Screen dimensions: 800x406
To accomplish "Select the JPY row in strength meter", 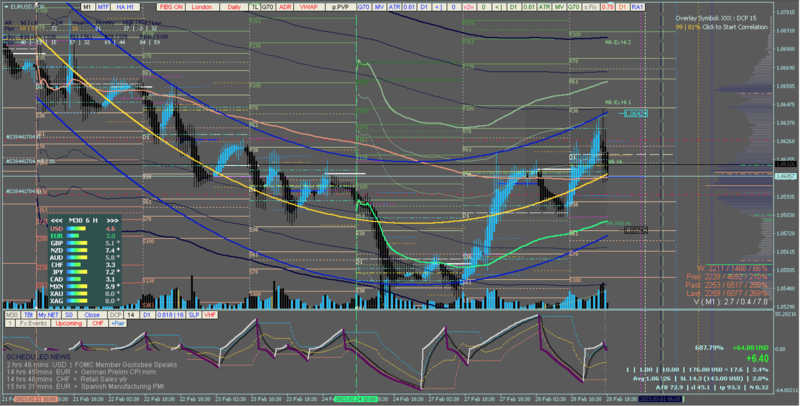I will point(84,272).
